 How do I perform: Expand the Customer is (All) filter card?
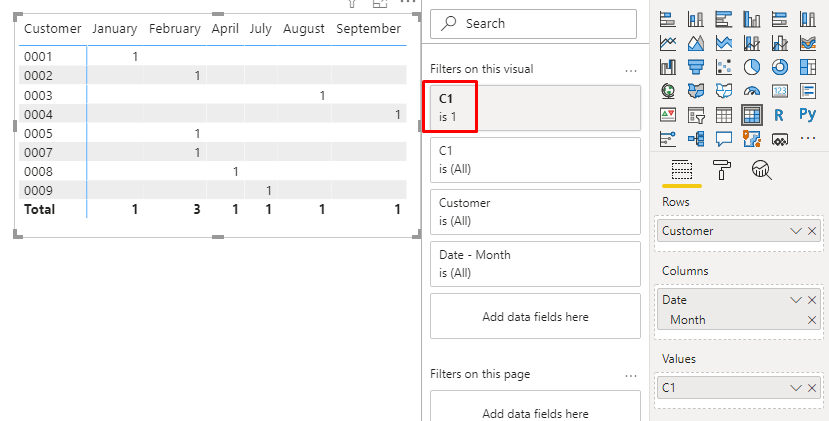click(x=535, y=212)
